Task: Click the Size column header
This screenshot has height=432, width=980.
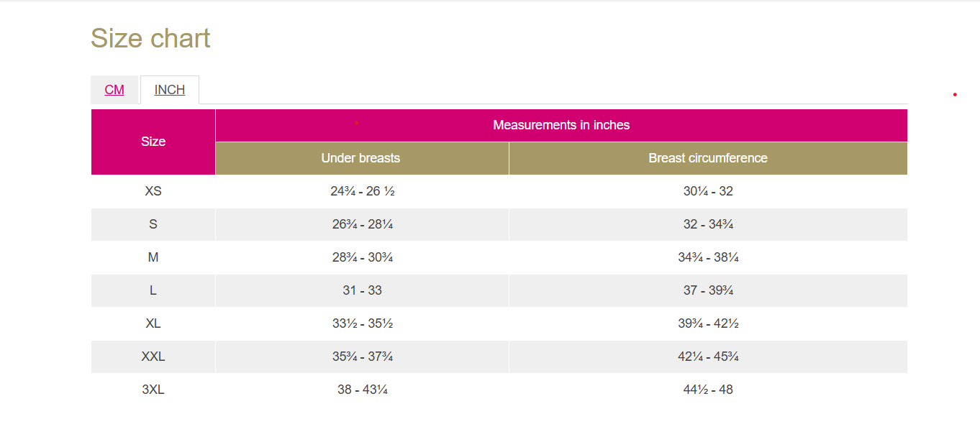Action: (x=153, y=142)
